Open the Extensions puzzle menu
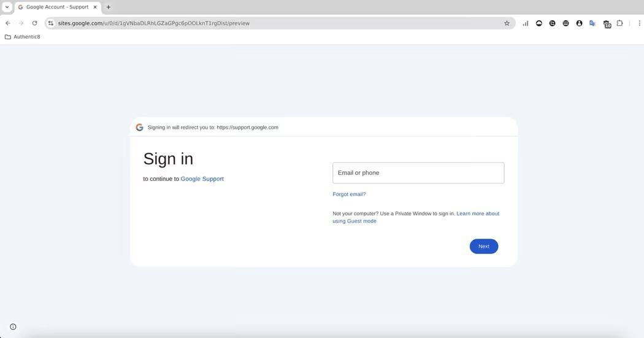 point(619,23)
